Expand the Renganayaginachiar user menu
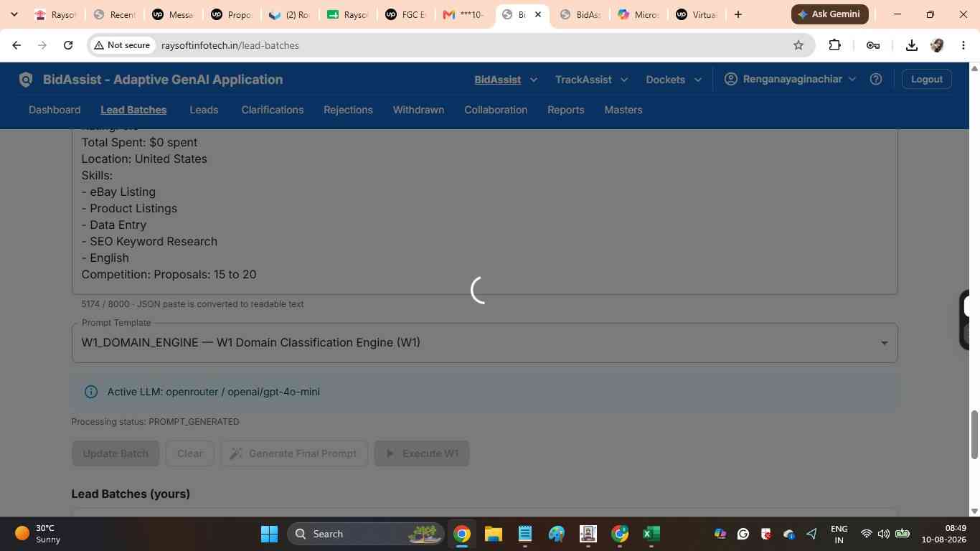The image size is (980, 551). tap(791, 79)
